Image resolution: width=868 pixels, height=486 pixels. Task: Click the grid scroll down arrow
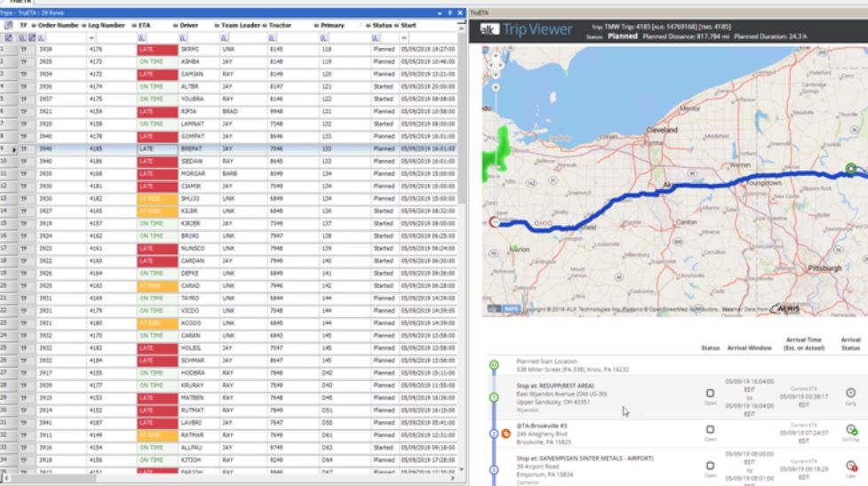tap(462, 470)
